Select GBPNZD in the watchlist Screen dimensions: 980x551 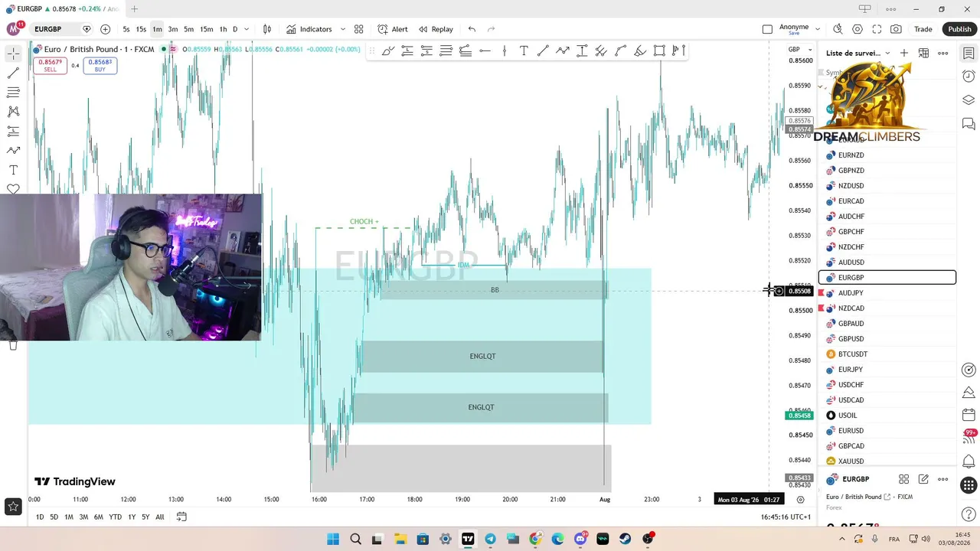(887, 171)
